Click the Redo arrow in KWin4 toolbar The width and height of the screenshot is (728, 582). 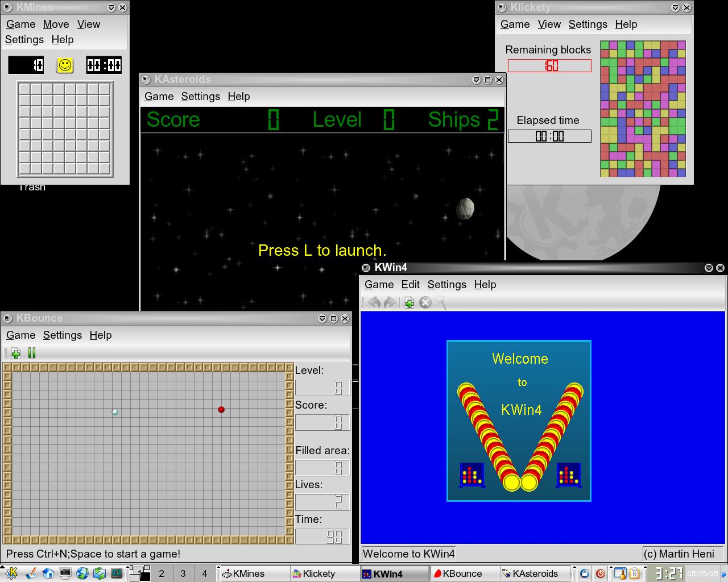[390, 302]
